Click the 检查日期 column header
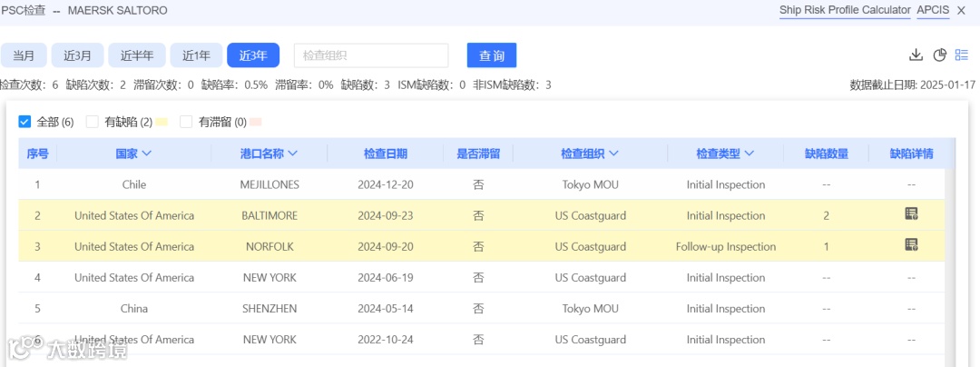The width and height of the screenshot is (980, 367). (x=386, y=154)
